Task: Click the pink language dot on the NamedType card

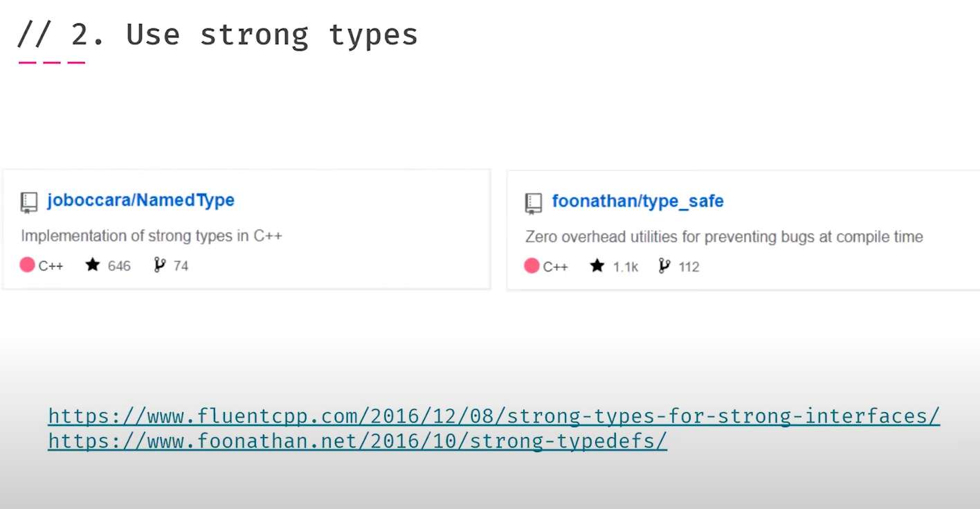Action: click(x=27, y=265)
